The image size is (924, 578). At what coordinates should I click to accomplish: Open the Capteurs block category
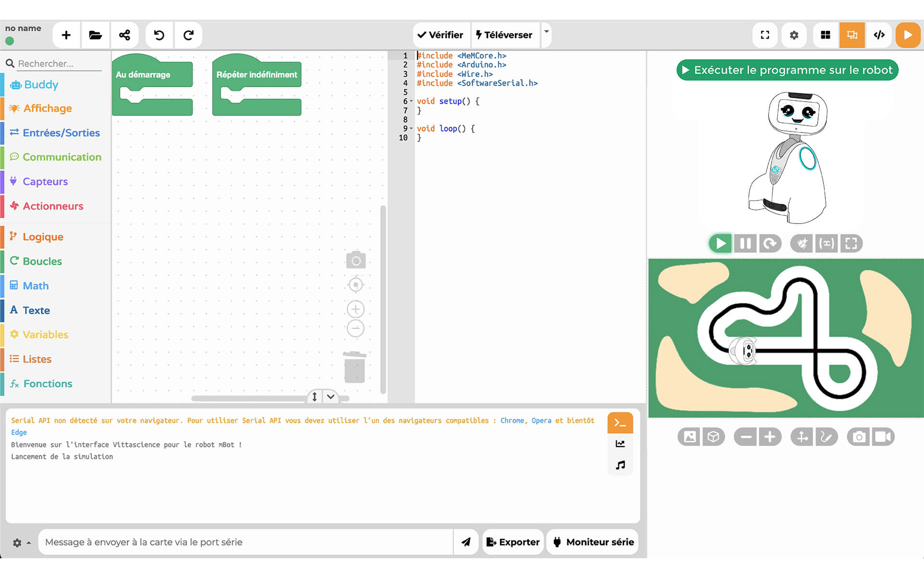[45, 182]
